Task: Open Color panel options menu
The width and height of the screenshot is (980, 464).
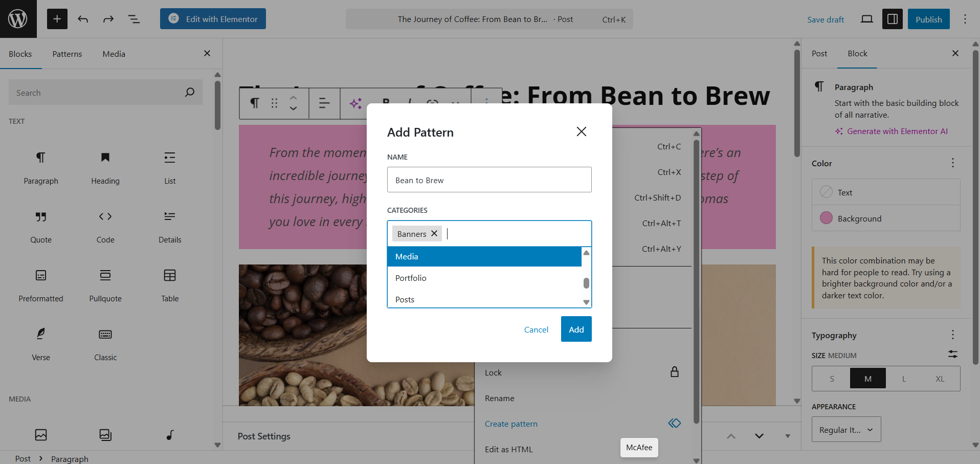Action: click(x=952, y=163)
